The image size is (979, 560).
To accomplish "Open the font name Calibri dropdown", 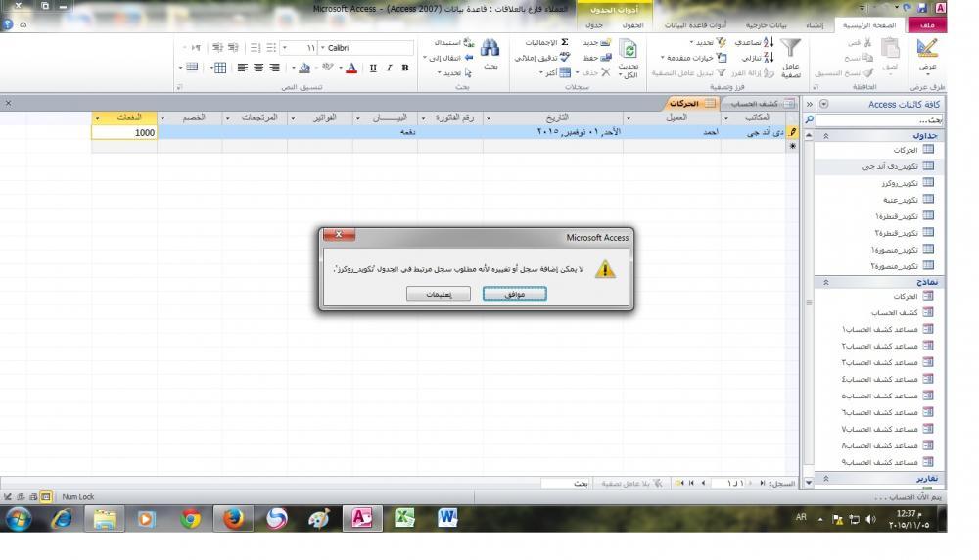I will [x=323, y=47].
